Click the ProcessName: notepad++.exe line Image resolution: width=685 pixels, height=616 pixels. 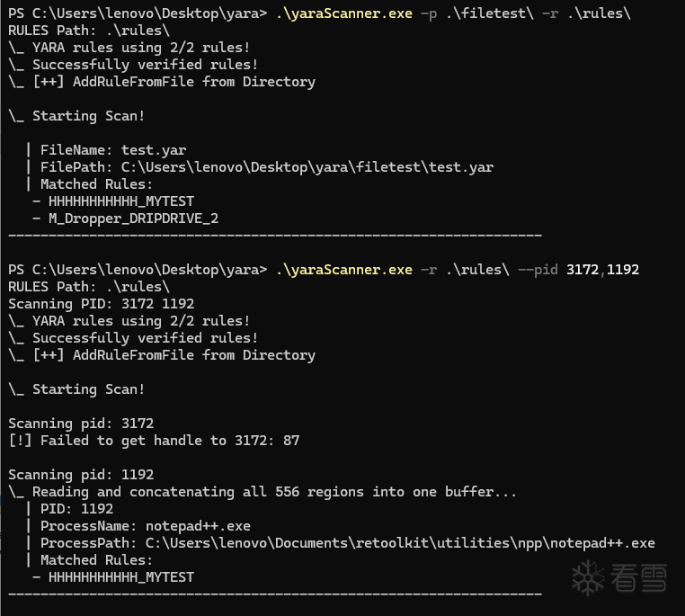coord(145,526)
